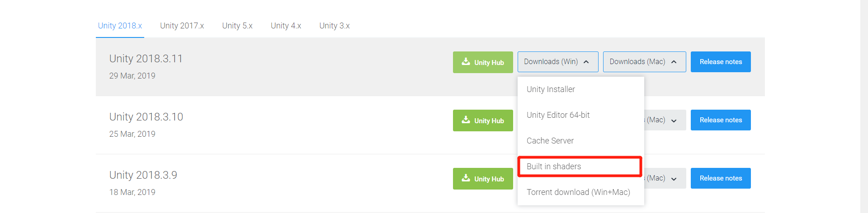Select the Unity 4.x tab
This screenshot has width=868, height=213.
(x=286, y=26)
